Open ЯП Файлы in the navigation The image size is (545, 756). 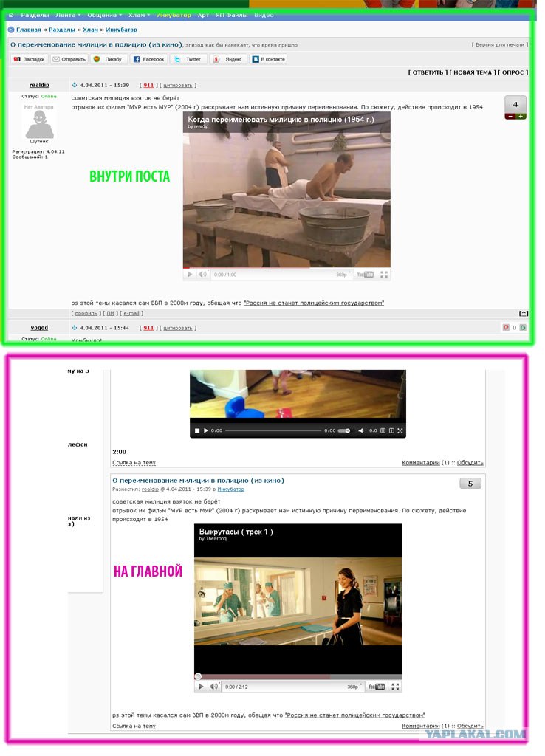[x=231, y=15]
